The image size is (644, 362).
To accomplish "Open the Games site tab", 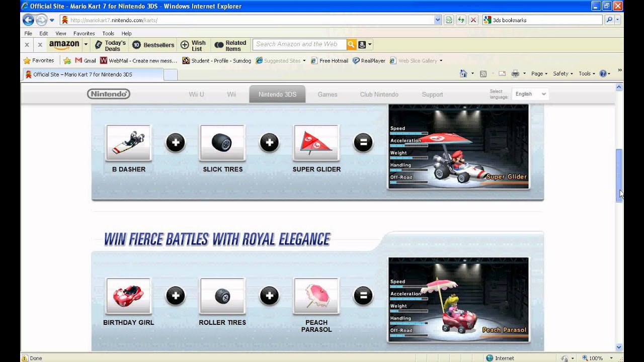I will [x=328, y=95].
